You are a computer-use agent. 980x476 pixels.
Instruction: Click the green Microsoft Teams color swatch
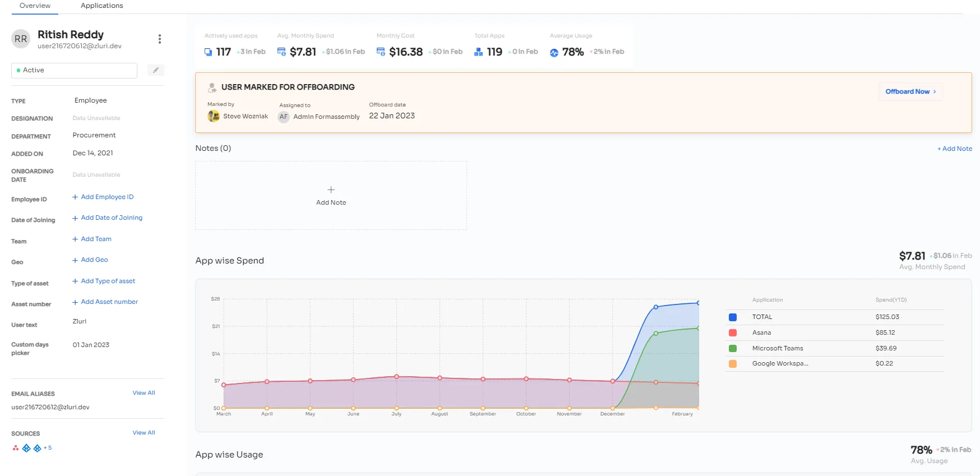(x=733, y=349)
